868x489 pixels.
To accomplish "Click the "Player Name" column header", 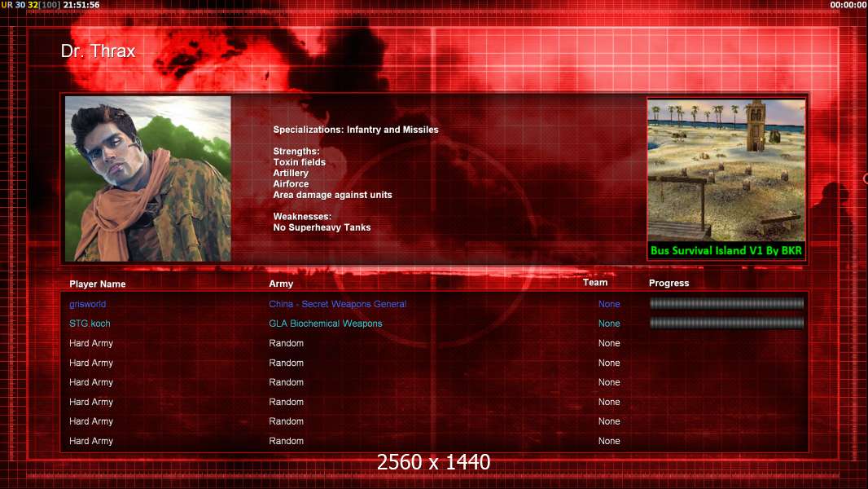I will click(x=98, y=284).
